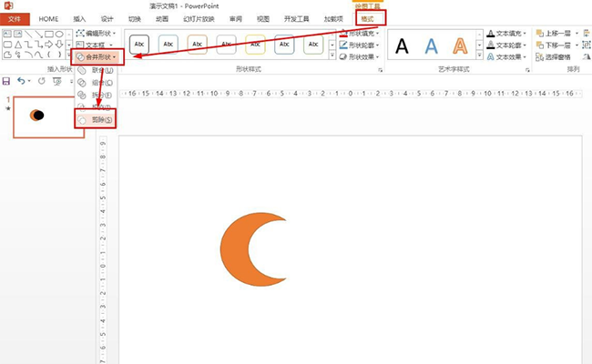Click the Save icon in quick access toolbar
592x364 pixels.
7,81
